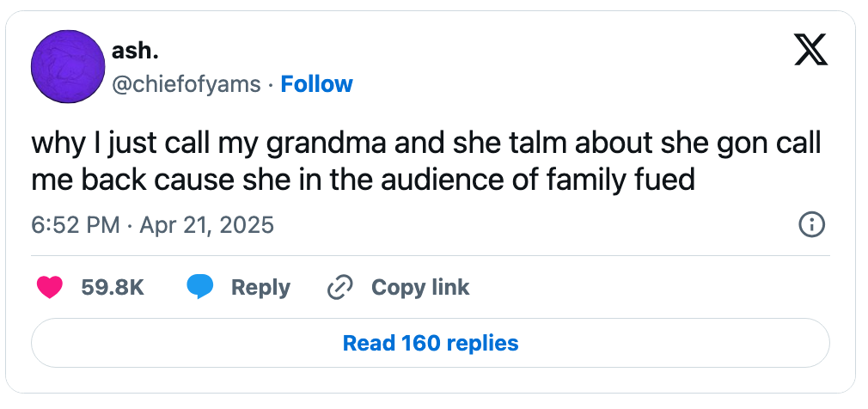Follow the chiefofyams account
The height and width of the screenshot is (409, 868).
click(x=316, y=84)
